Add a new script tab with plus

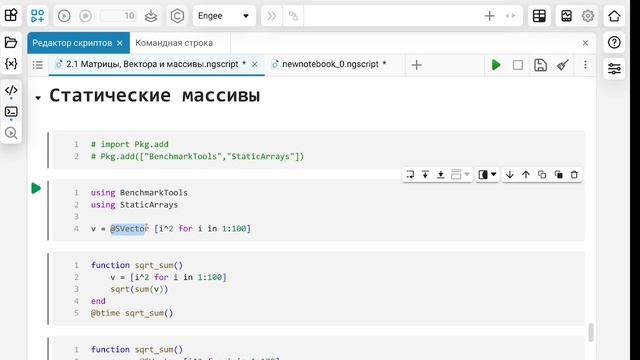click(416, 65)
